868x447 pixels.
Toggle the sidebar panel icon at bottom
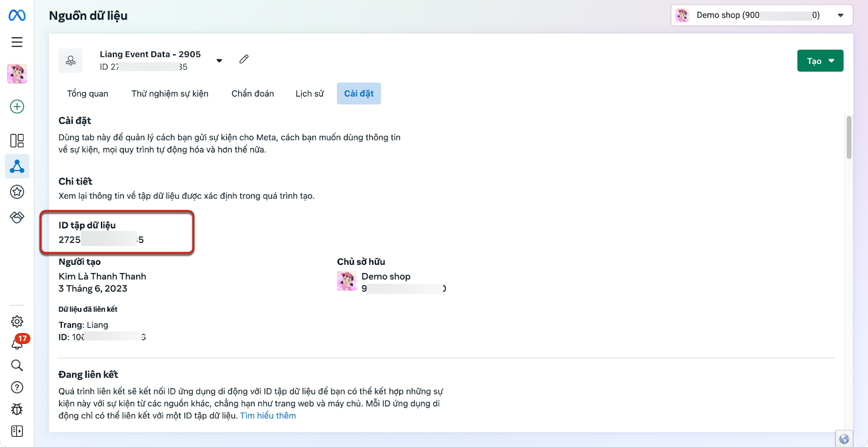[x=17, y=431]
